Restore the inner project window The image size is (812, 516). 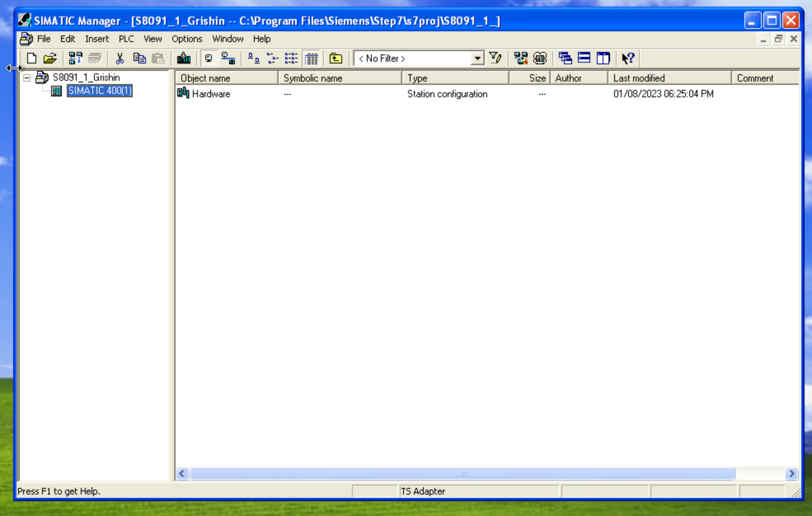tap(778, 39)
